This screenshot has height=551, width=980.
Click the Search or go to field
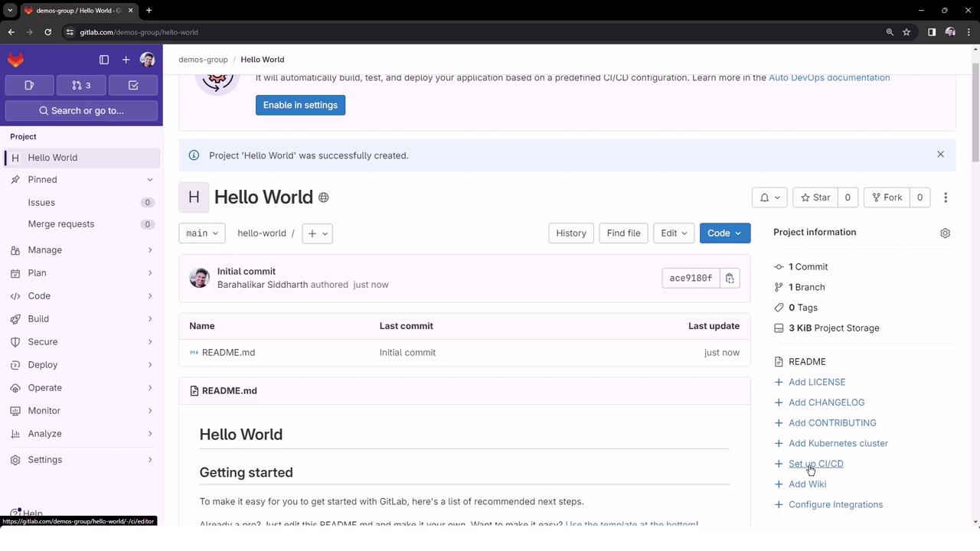(81, 111)
